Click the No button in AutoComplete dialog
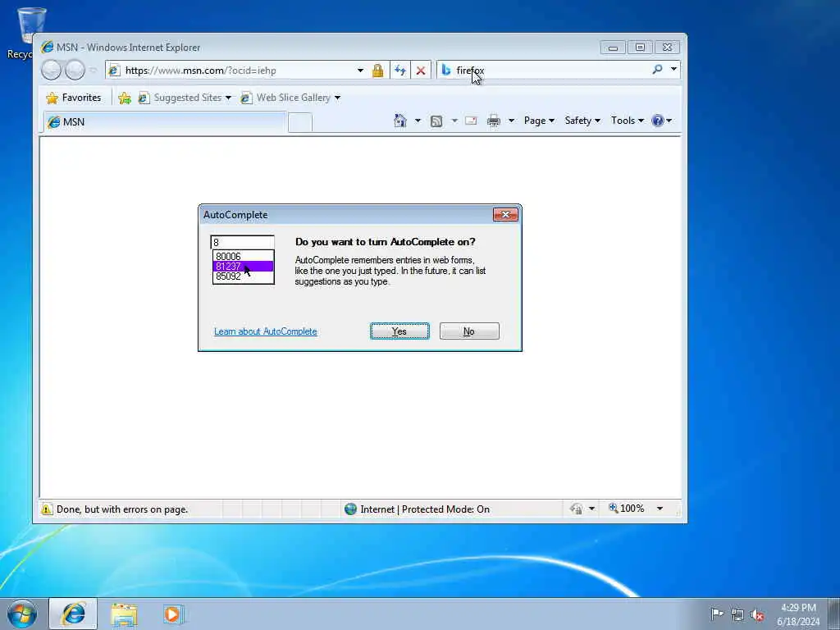The width and height of the screenshot is (840, 630). point(469,331)
